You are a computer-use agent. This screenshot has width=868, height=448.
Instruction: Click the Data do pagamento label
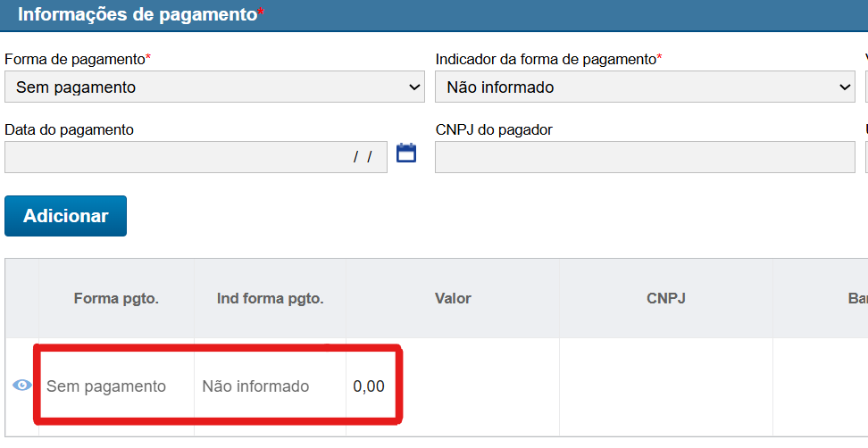pyautogui.click(x=70, y=129)
